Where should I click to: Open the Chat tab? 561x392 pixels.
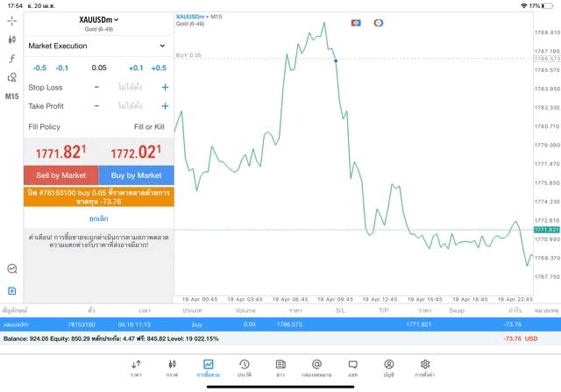tap(352, 368)
